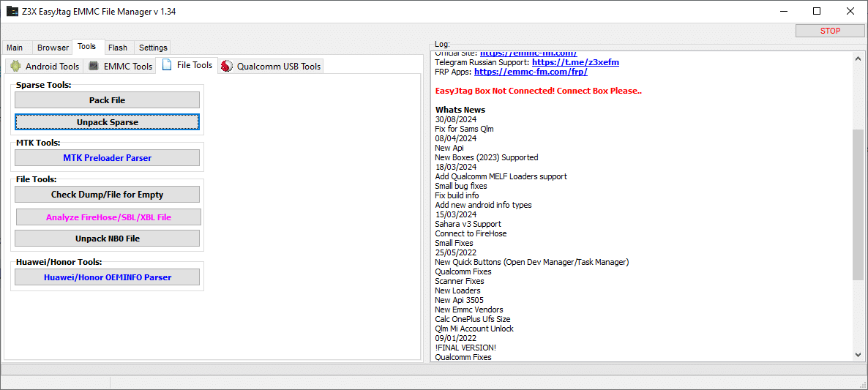The height and width of the screenshot is (390, 868).
Task: Select Analyze FireHose/SBL/XBL File
Action: pyautogui.click(x=107, y=217)
